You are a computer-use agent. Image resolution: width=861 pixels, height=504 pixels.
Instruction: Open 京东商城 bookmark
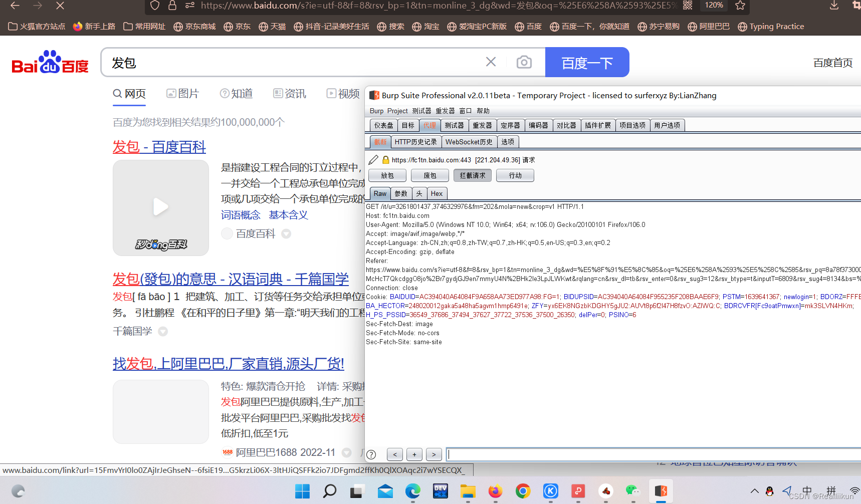194,27
